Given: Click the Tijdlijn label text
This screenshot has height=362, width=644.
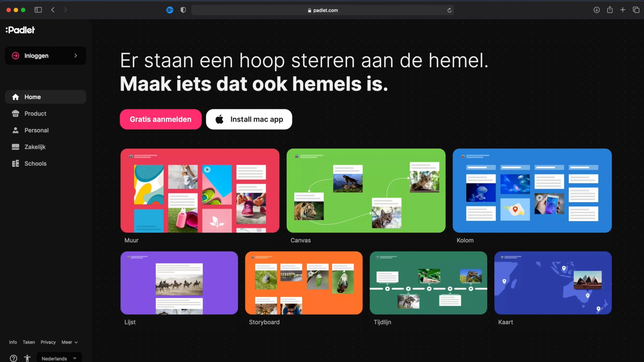Looking at the screenshot, I should coord(382,322).
